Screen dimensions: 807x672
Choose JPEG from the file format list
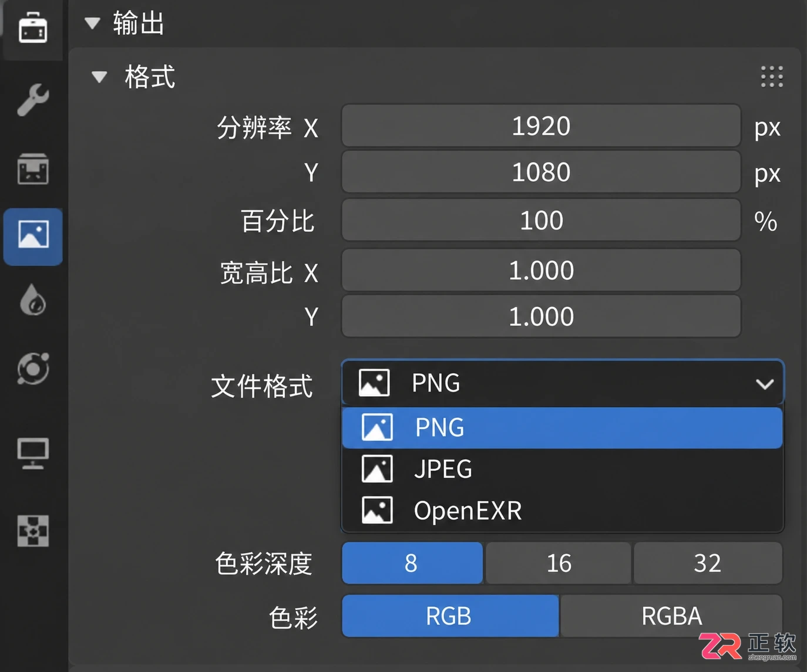coord(562,469)
